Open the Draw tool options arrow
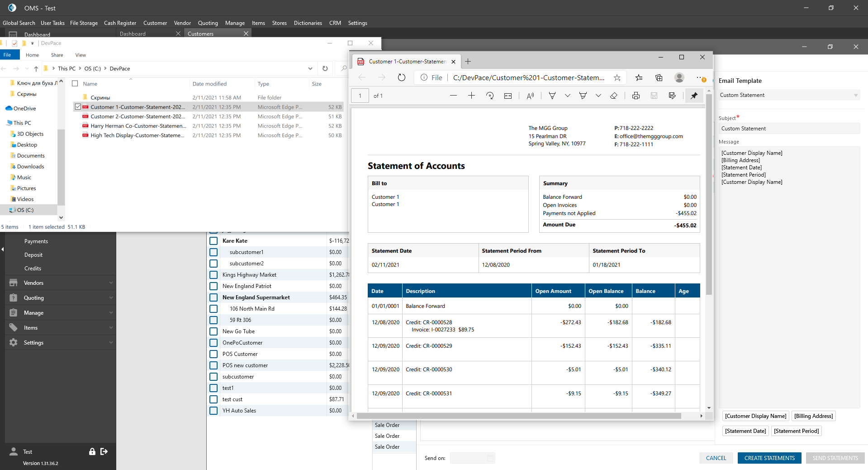Viewport: 868px width, 470px height. coord(567,96)
